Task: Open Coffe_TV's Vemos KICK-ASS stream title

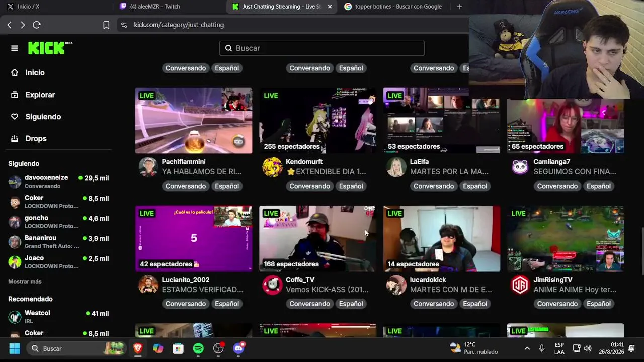Action: pos(327,290)
